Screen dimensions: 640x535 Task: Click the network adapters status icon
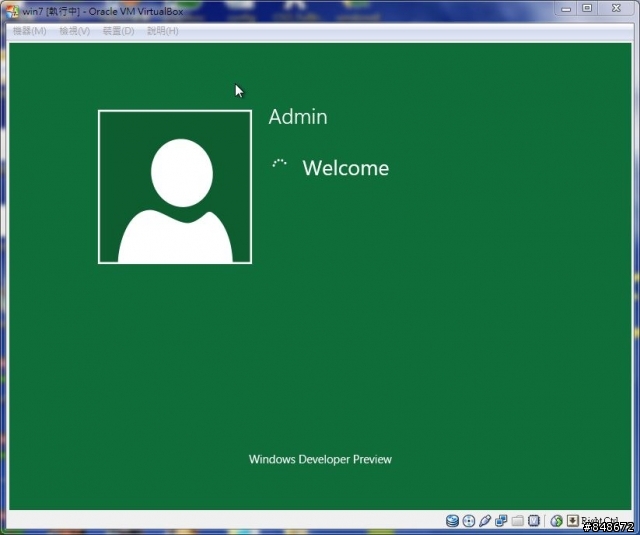(501, 521)
